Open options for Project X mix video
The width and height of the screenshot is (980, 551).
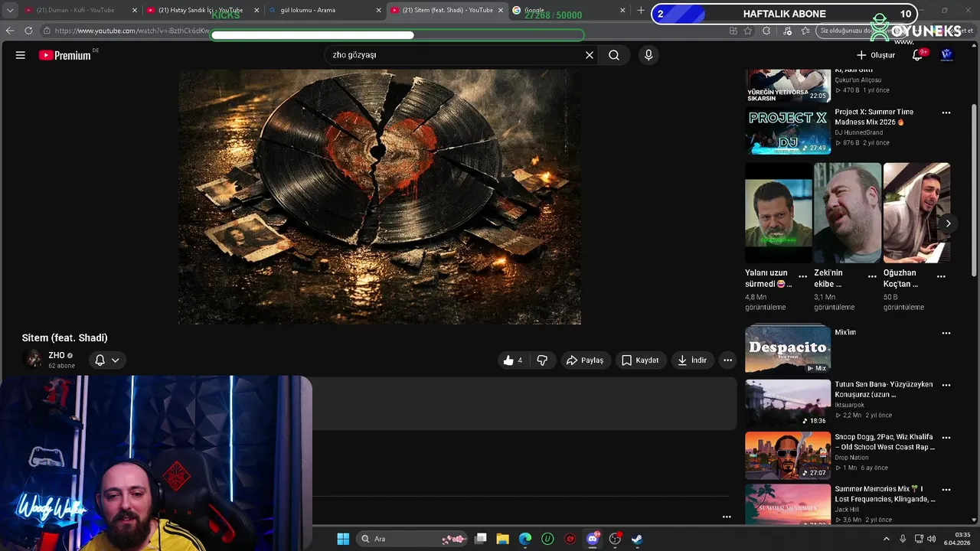tap(946, 112)
